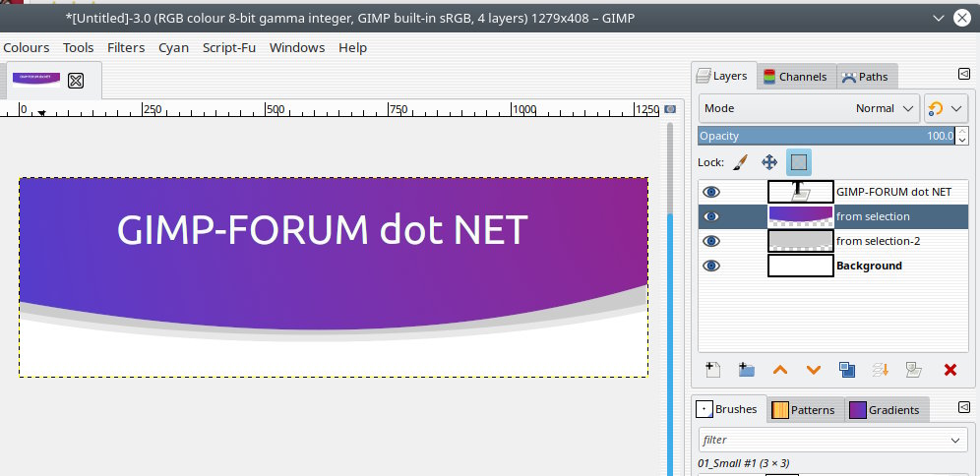Screen dimensions: 980x476
Task: Click the merge down layer icon
Action: [x=880, y=369]
